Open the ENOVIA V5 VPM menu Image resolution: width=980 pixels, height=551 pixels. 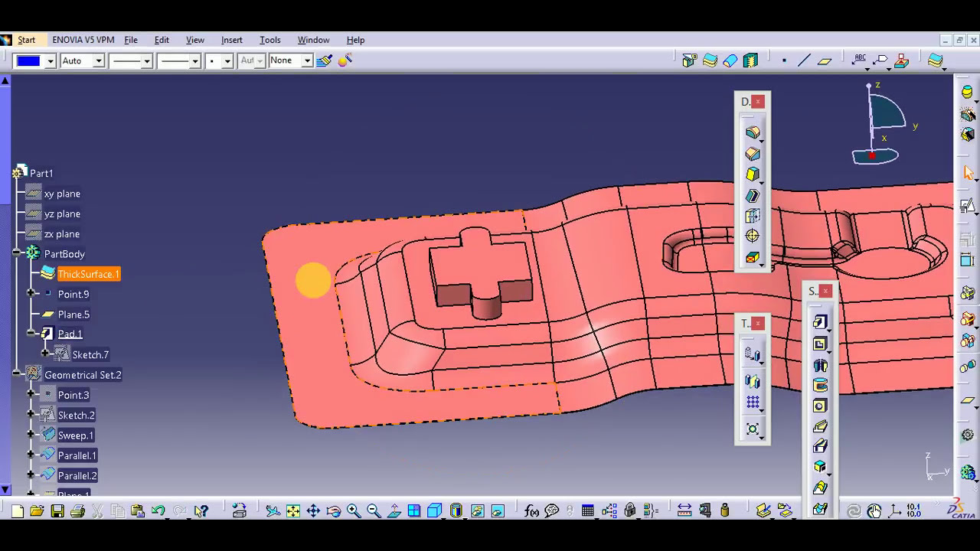pos(83,40)
